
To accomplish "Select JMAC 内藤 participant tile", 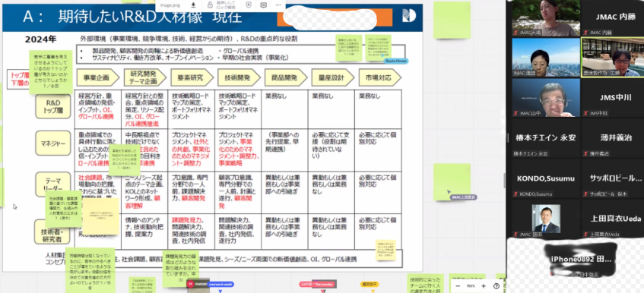I will (x=612, y=18).
